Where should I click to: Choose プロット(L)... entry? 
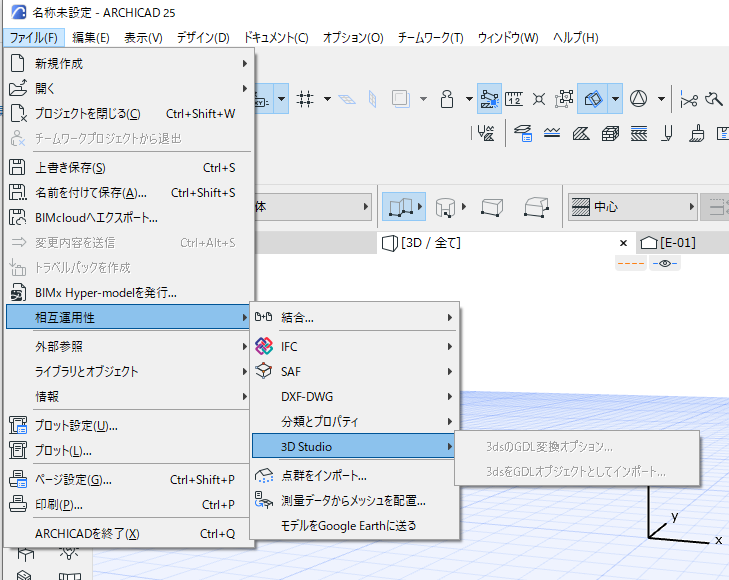[x=129, y=450]
